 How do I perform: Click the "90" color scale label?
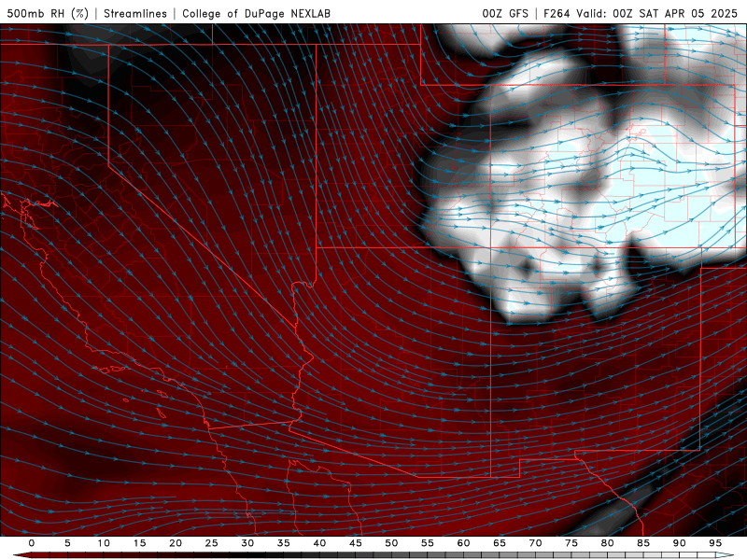679,543
